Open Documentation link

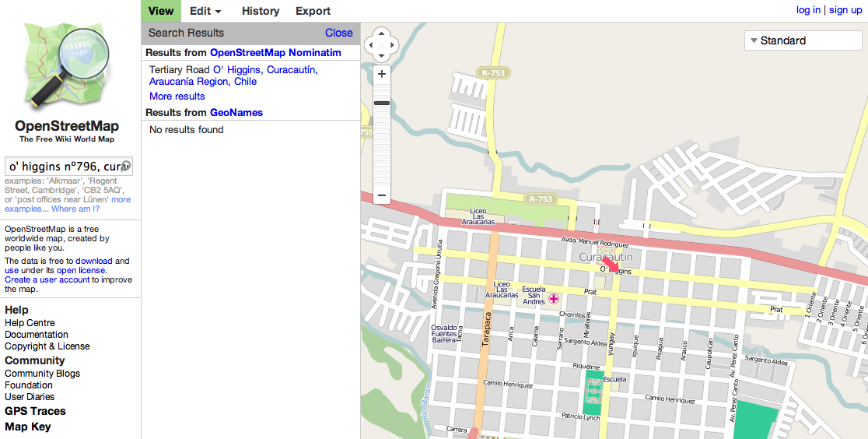coord(37,334)
